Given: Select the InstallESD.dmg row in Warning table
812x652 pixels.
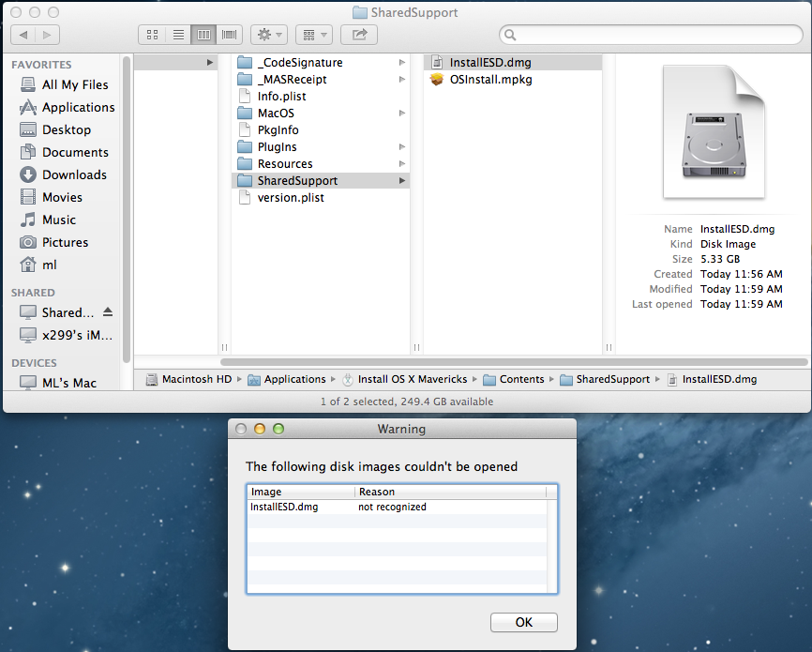Looking at the screenshot, I should click(x=398, y=507).
